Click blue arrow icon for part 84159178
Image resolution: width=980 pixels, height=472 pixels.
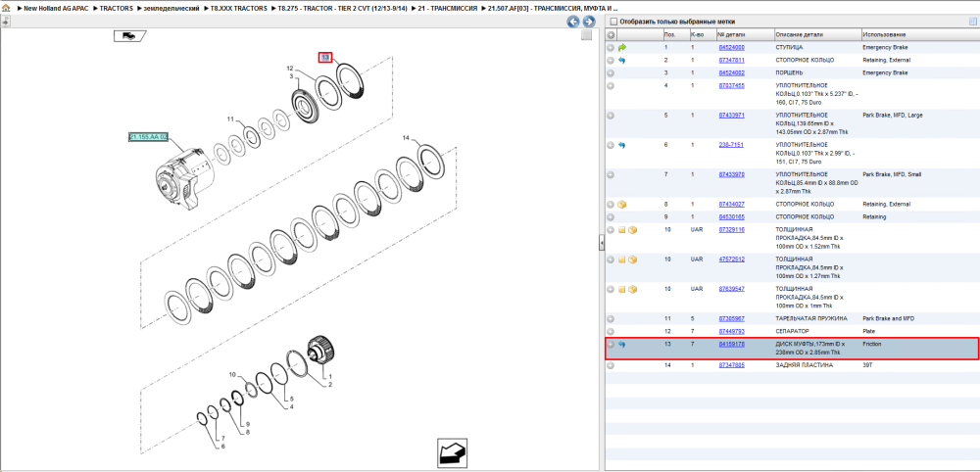click(622, 345)
